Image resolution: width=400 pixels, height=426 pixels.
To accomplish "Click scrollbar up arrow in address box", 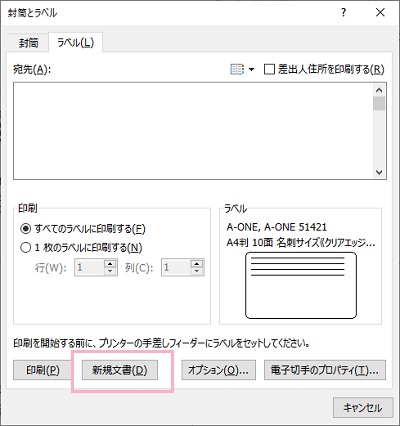I will point(379,90).
